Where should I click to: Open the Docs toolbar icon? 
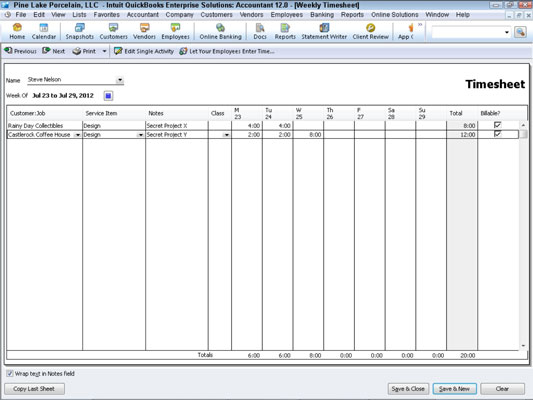coord(260,28)
